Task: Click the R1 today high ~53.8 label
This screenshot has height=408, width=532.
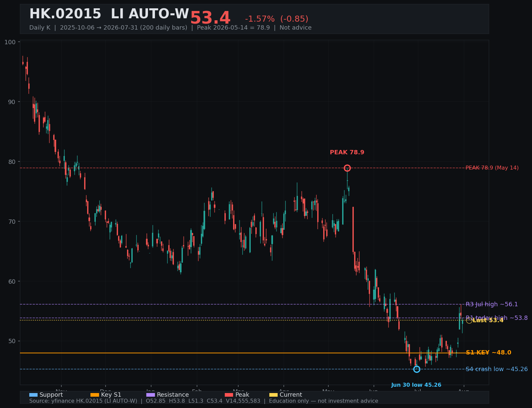Action: (497, 318)
